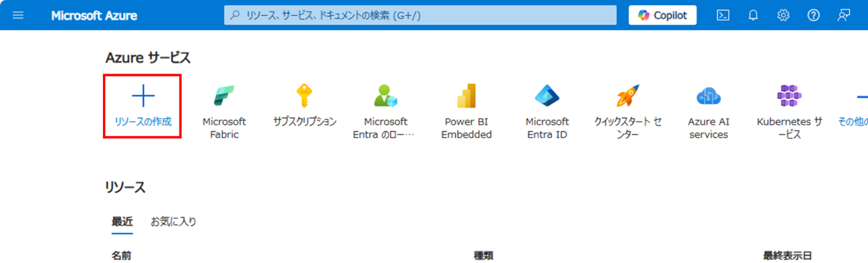Open サブスクリプション key icon
The width and height of the screenshot is (868, 263).
(x=304, y=95)
